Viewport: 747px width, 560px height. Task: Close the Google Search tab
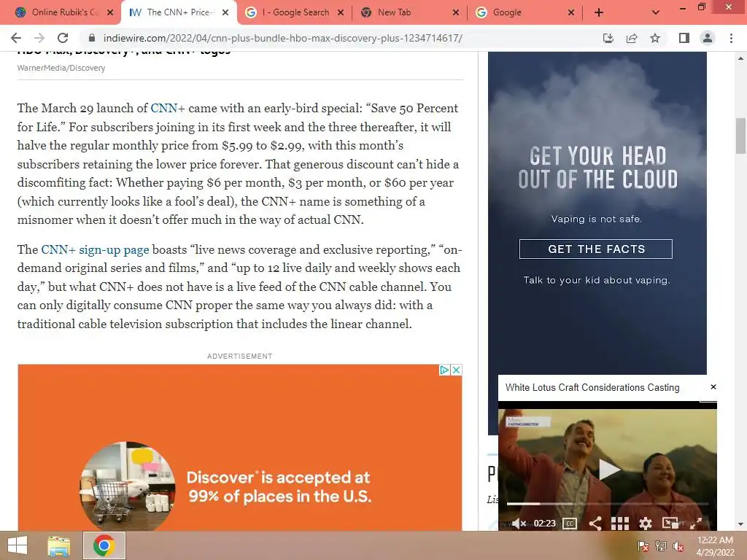(341, 12)
